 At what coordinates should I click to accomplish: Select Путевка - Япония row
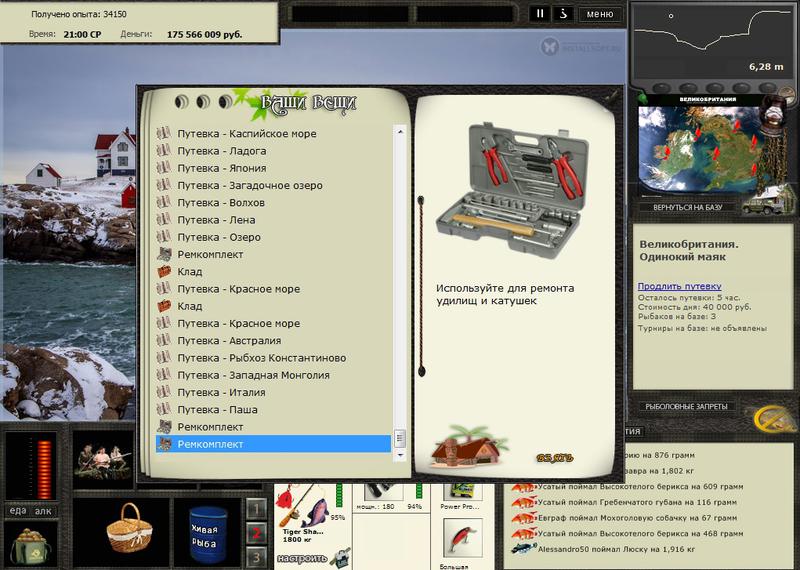[x=273, y=168]
